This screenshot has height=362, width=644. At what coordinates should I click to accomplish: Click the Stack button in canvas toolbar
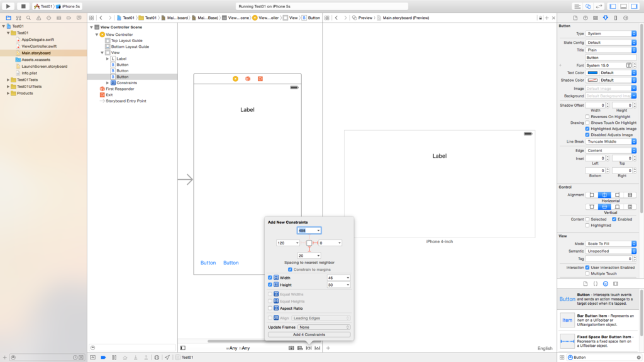(291, 348)
